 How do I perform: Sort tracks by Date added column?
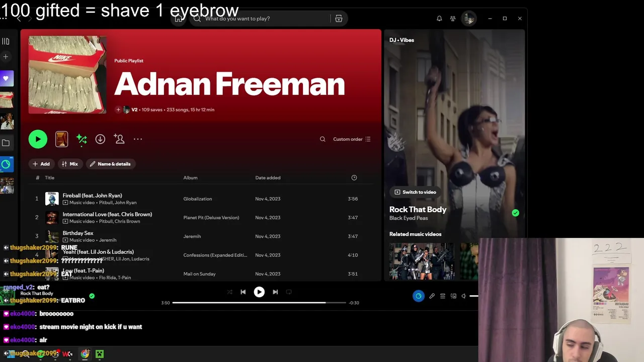pyautogui.click(x=268, y=177)
